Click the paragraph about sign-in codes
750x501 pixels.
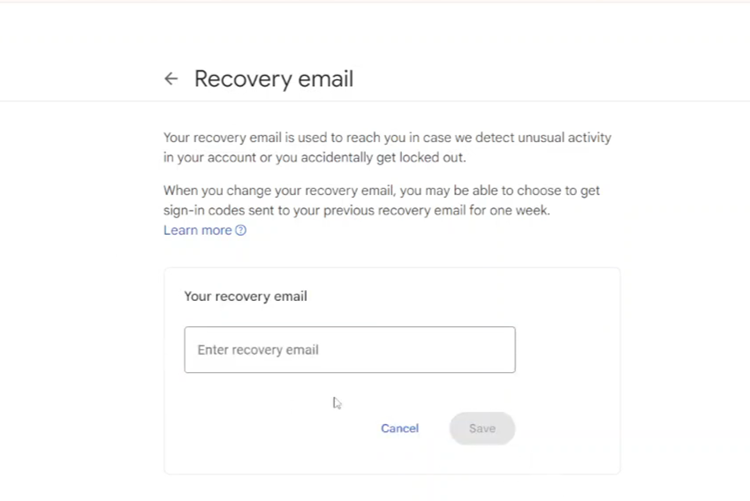(381, 200)
